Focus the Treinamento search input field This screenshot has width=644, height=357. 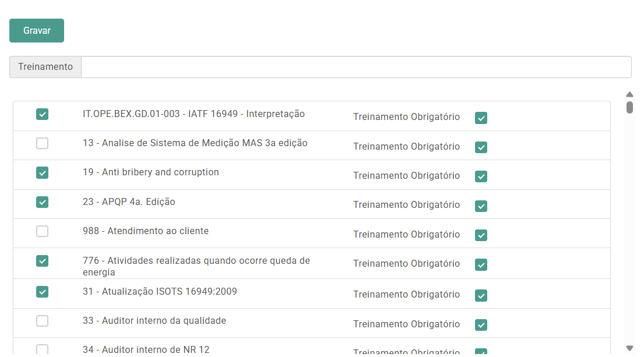click(x=356, y=67)
